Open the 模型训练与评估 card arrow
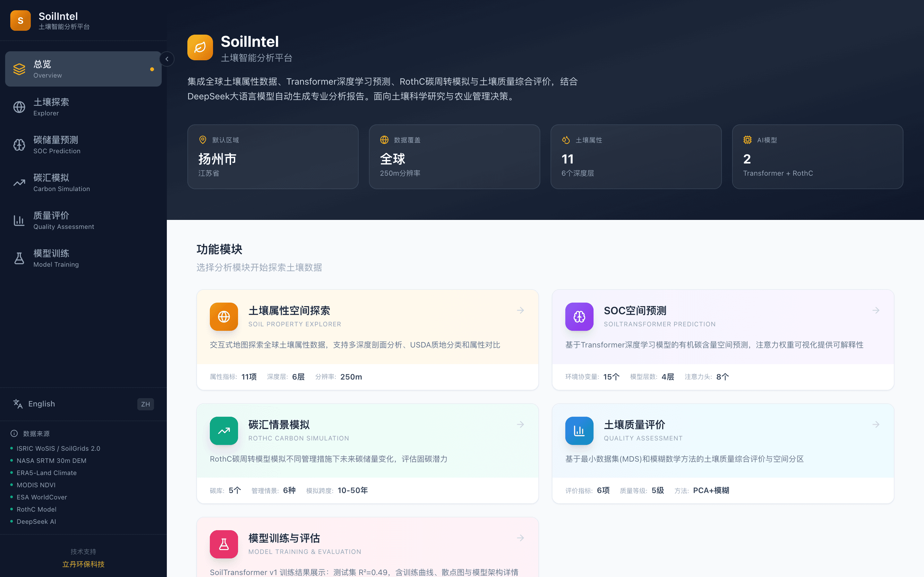Screen dimensions: 924x577 (521, 538)
